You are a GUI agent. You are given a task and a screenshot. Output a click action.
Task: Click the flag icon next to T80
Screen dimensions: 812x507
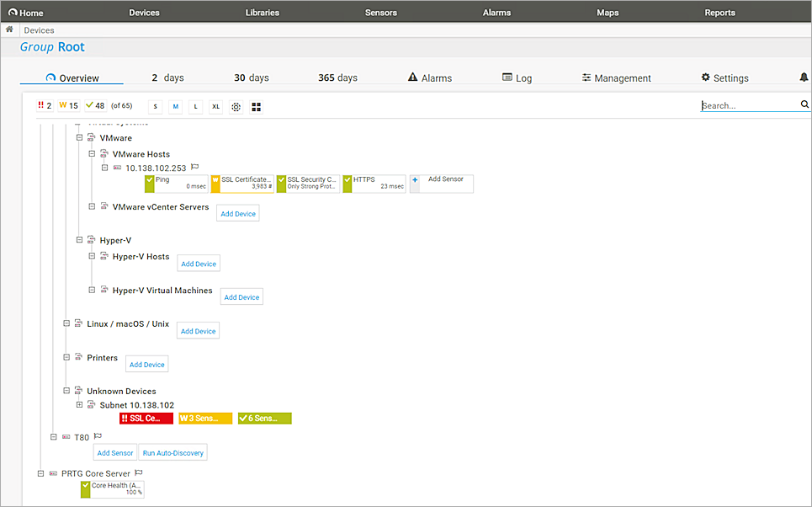(98, 436)
